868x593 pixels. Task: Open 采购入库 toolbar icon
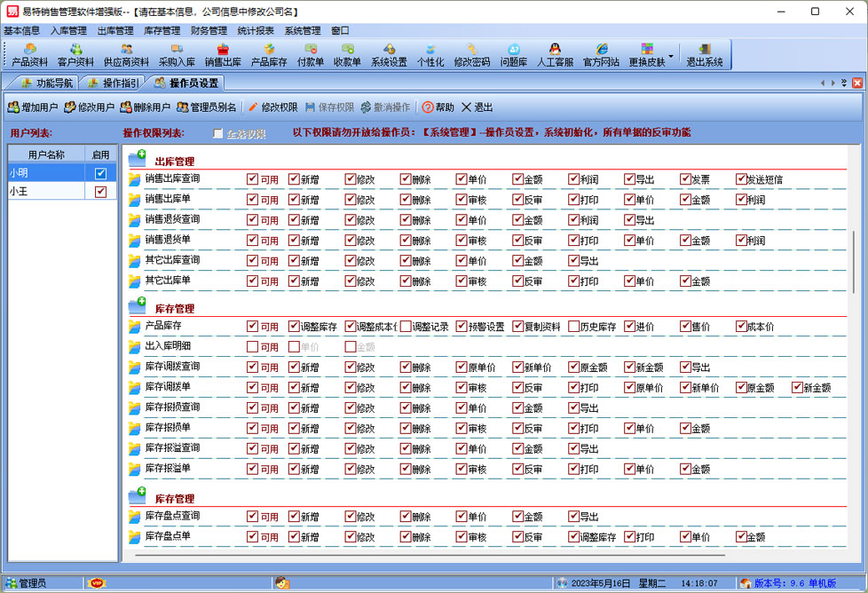(177, 54)
